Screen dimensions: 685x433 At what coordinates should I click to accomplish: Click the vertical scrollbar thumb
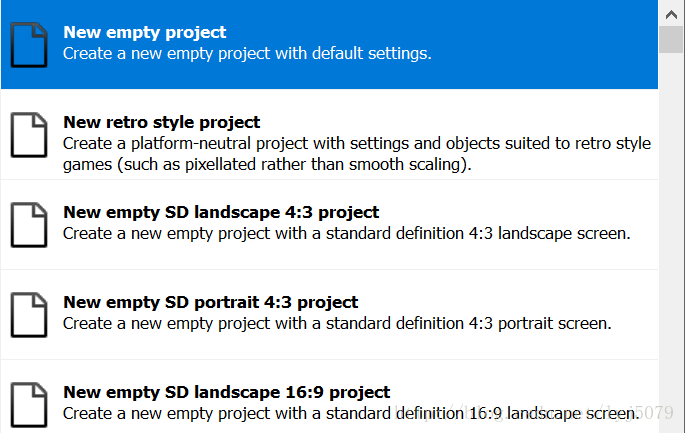(671, 39)
